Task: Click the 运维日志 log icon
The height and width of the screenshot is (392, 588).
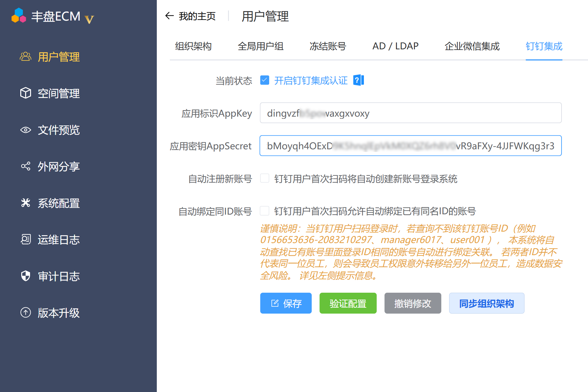Action: 25,240
